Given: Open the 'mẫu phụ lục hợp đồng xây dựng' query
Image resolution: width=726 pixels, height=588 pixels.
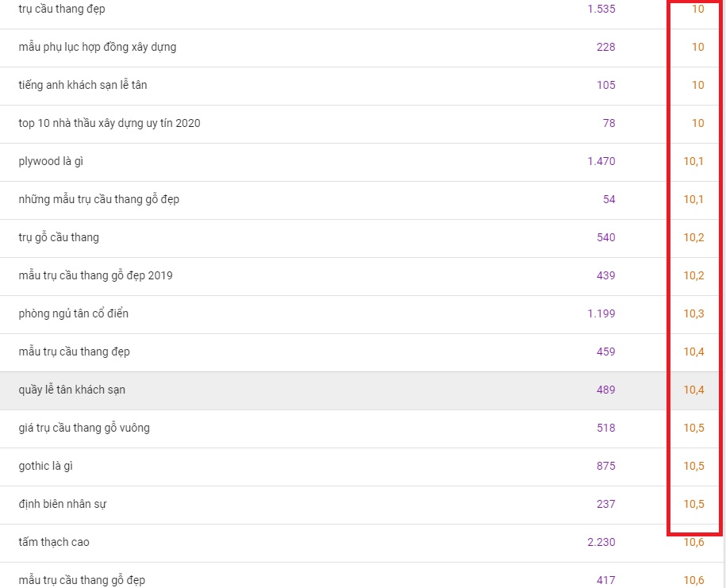Looking at the screenshot, I should [x=98, y=48].
